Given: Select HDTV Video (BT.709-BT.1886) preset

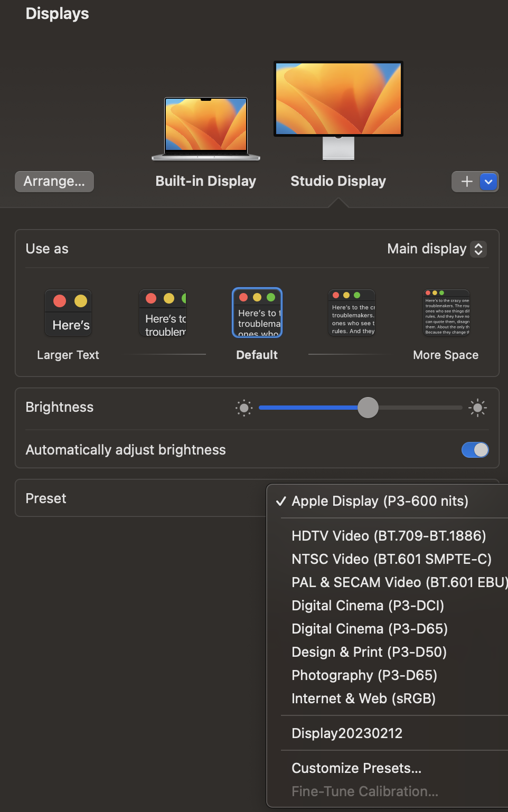Looking at the screenshot, I should click(389, 536).
